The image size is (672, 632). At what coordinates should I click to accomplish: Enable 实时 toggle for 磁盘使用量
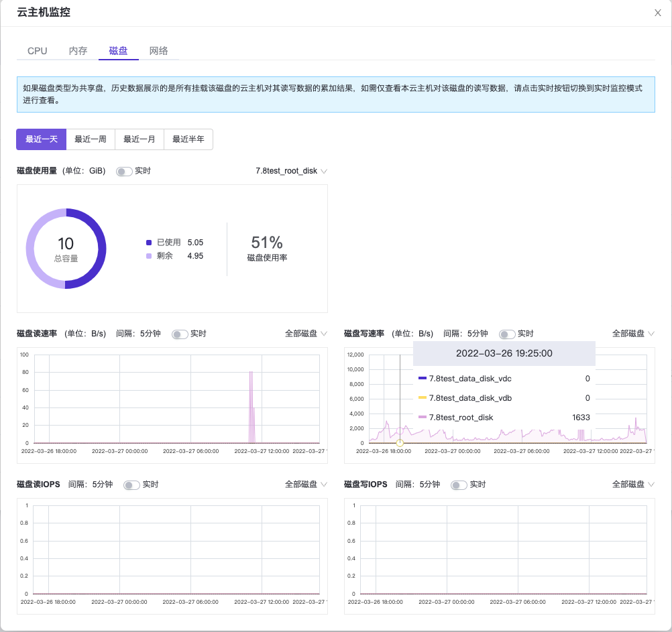(124, 172)
